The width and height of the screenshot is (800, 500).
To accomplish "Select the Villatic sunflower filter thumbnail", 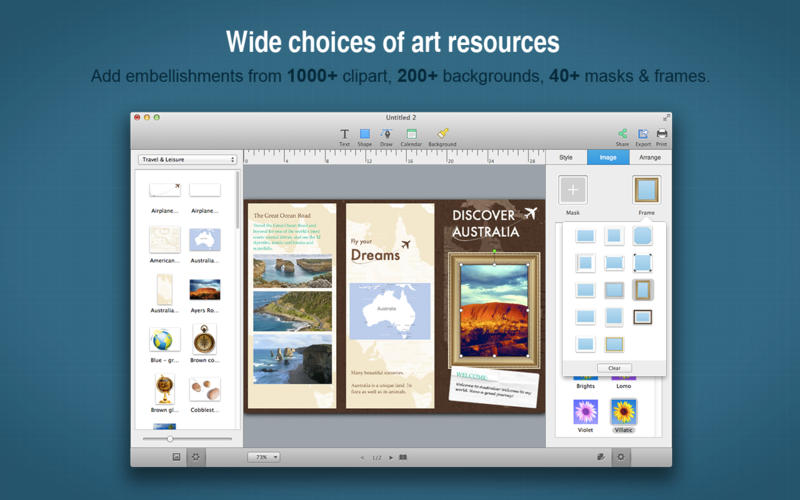I will tap(624, 411).
